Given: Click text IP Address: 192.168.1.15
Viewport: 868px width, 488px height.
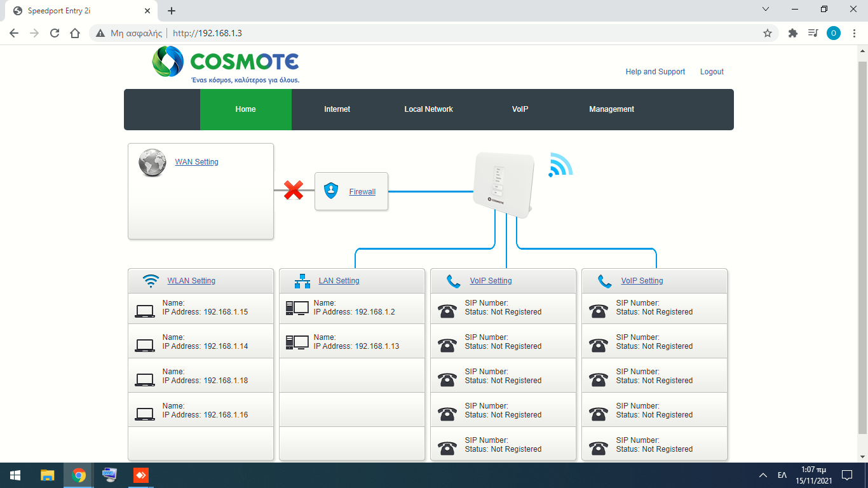Looking at the screenshot, I should (x=205, y=312).
